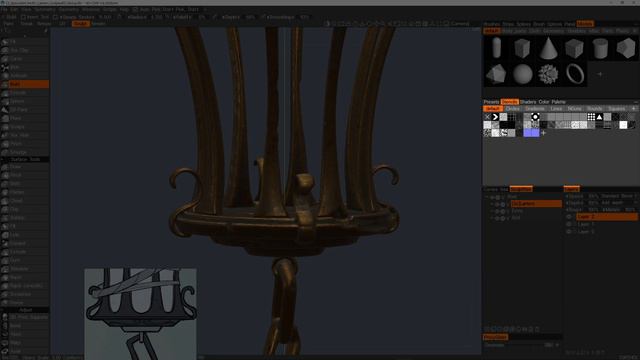640x360 pixels.
Task: Expand the Root node in VoxTree
Action: [487, 197]
